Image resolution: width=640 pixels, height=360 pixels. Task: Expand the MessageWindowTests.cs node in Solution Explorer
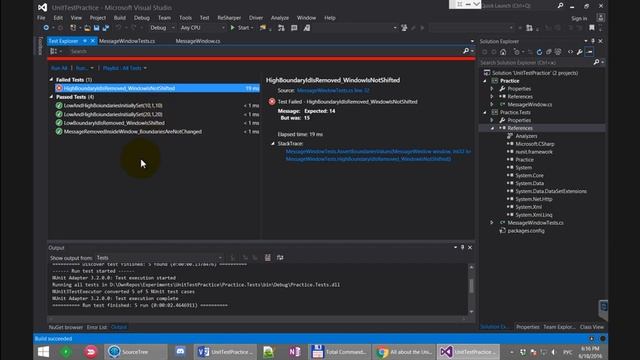(492, 223)
